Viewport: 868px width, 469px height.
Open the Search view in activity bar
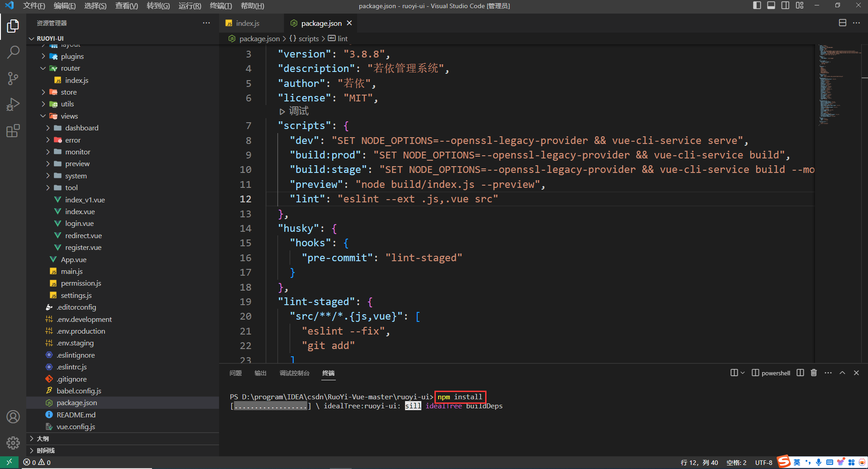tap(13, 53)
